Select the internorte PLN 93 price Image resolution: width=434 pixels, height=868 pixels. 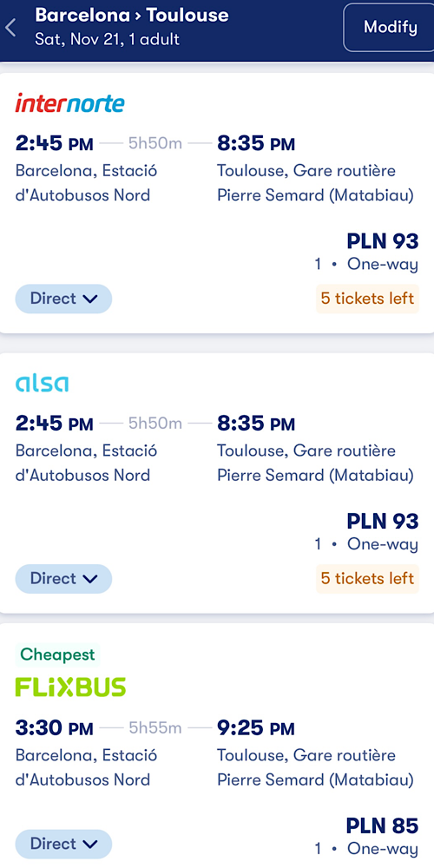coord(383,240)
